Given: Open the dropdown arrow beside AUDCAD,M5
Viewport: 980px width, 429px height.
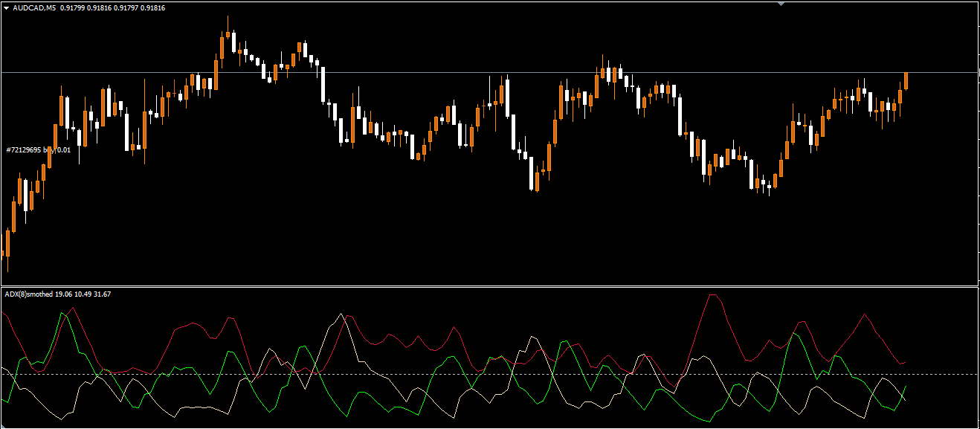Looking at the screenshot, I should [x=7, y=7].
